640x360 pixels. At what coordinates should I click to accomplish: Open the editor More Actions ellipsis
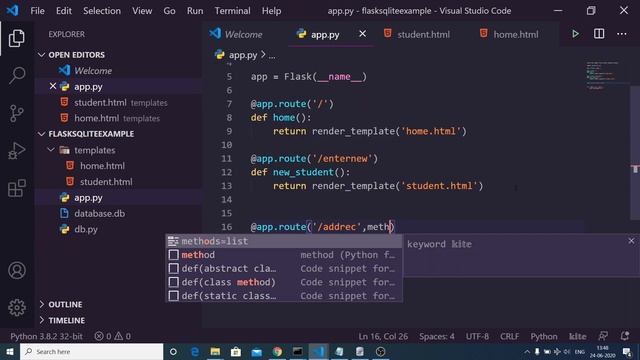tap(622, 34)
